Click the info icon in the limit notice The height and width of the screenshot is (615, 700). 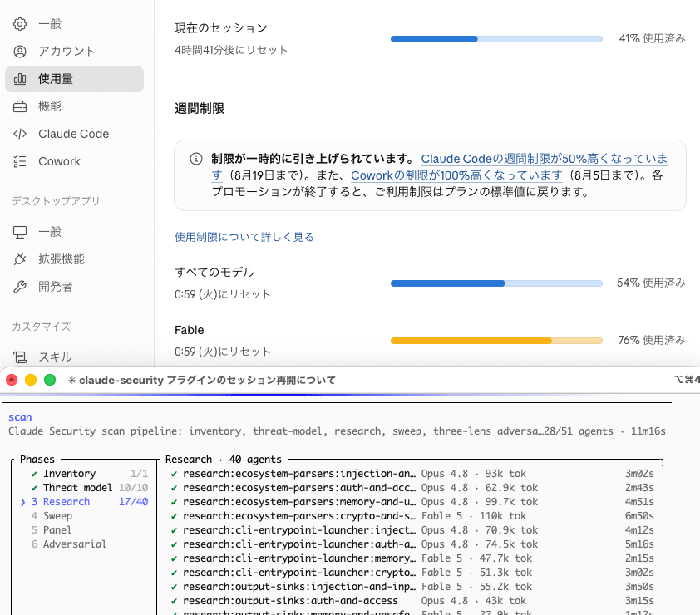click(x=196, y=159)
